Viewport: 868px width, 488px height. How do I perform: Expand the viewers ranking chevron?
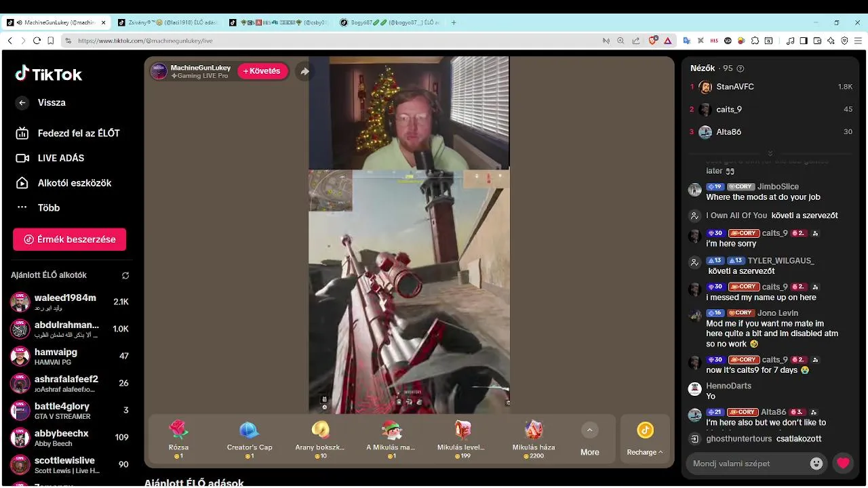[x=770, y=154]
